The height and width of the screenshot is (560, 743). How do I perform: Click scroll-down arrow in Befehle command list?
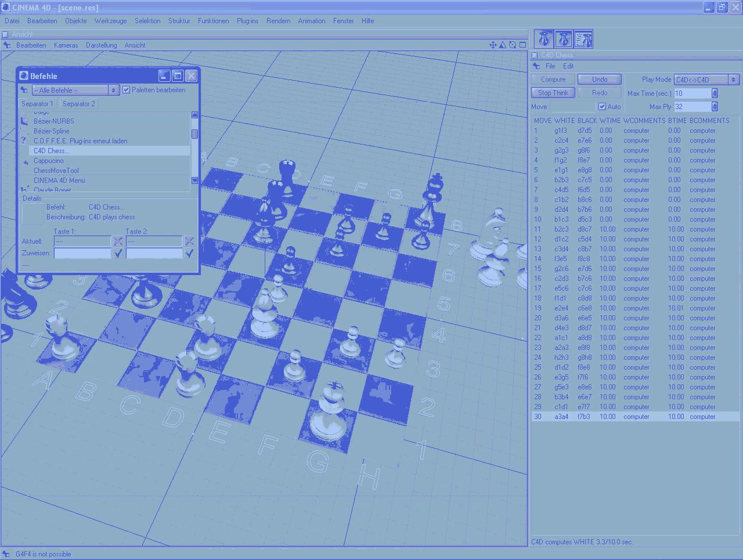[194, 180]
